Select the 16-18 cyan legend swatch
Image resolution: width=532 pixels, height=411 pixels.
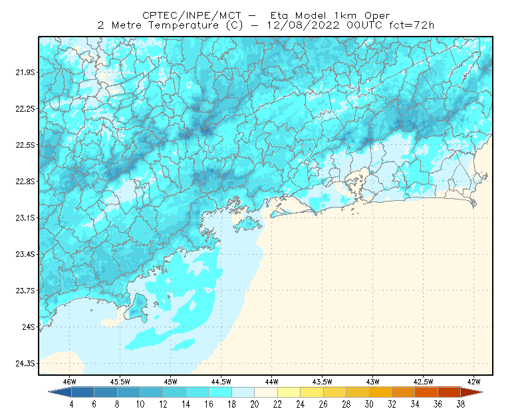220,392
